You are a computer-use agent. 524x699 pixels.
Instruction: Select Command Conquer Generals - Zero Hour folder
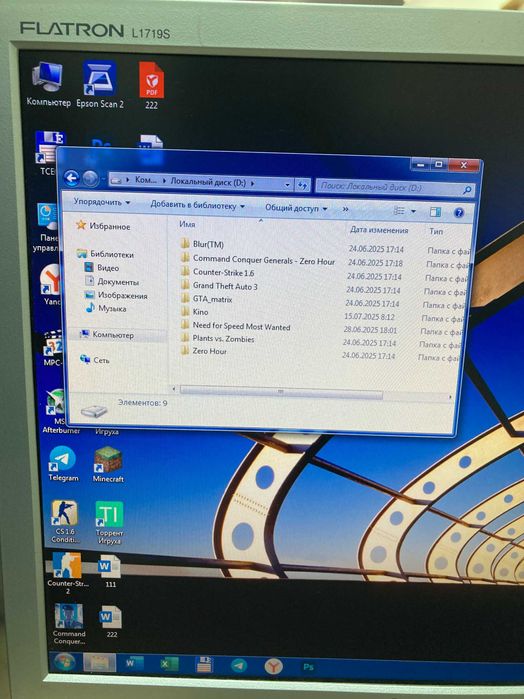pos(258,260)
